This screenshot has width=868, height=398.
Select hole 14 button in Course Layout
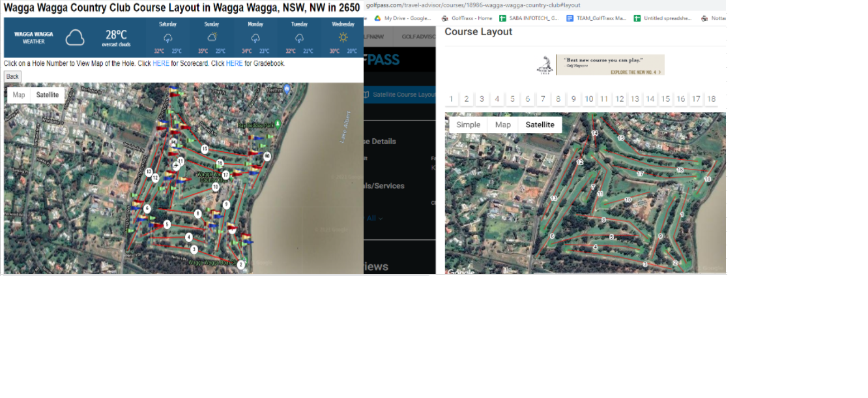(650, 99)
